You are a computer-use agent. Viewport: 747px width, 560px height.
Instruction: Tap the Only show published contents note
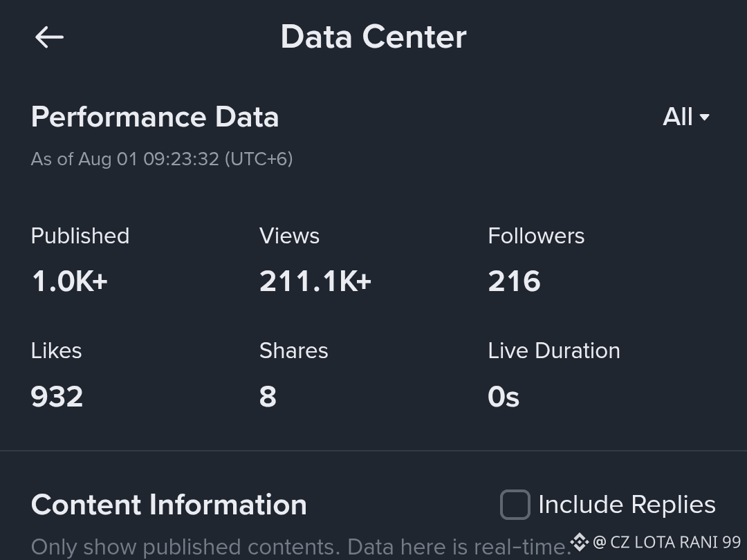tap(301, 547)
